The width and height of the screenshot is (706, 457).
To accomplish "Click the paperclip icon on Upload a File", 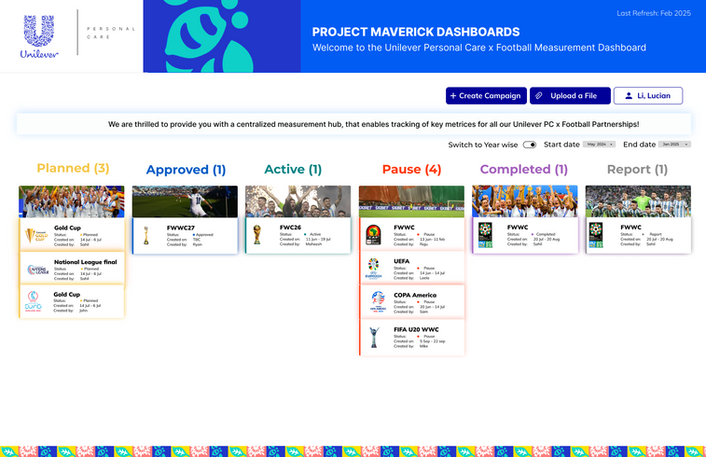I will pyautogui.click(x=539, y=96).
